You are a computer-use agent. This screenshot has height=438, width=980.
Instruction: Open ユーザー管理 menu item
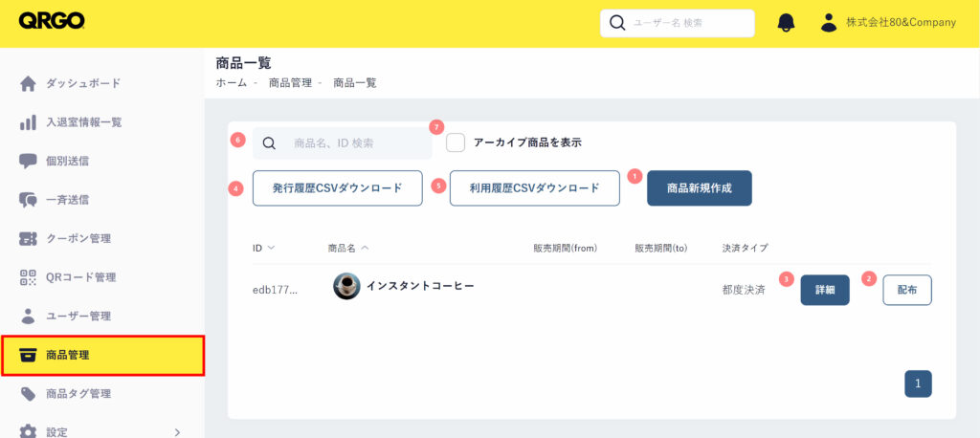click(x=78, y=317)
